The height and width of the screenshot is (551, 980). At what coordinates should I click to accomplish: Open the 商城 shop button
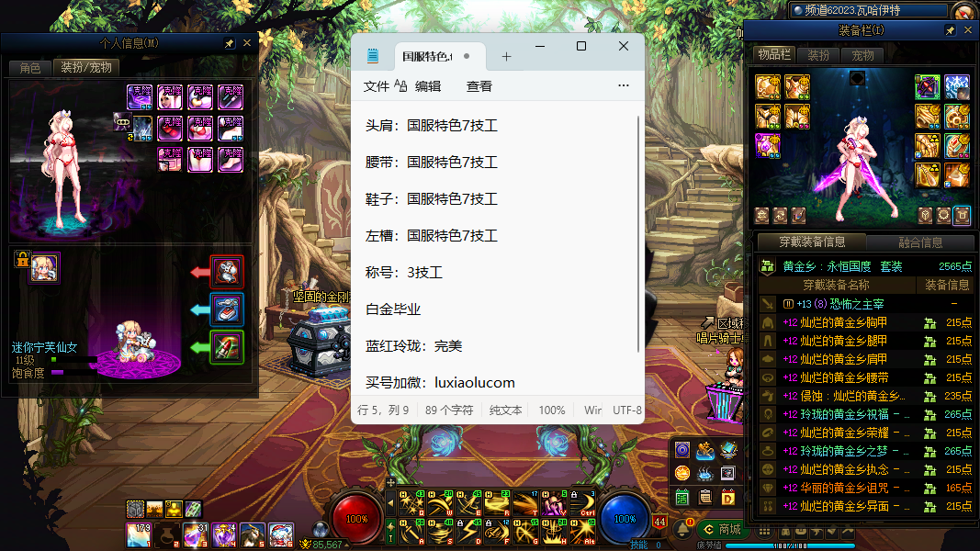(x=721, y=529)
